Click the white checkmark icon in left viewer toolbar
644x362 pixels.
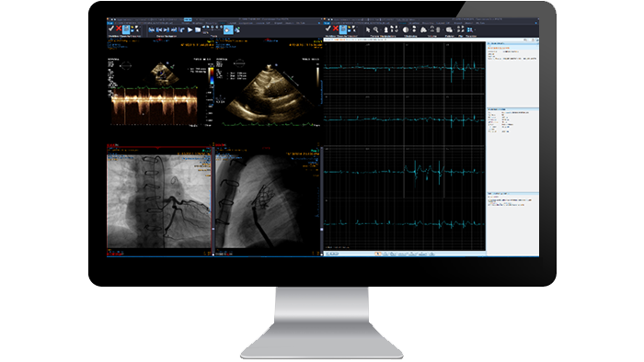coord(111,28)
